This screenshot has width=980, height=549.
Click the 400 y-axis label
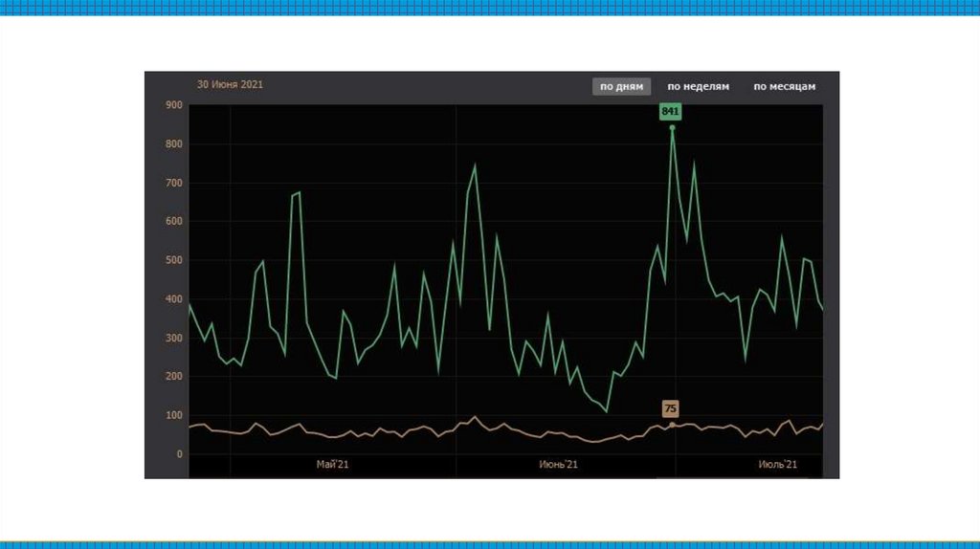pos(174,299)
